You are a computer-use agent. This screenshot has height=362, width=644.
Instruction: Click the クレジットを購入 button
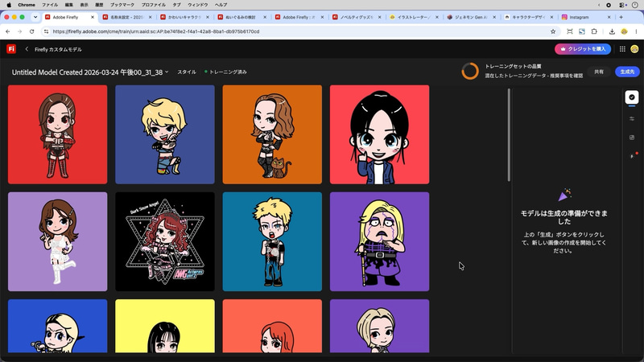pos(582,49)
